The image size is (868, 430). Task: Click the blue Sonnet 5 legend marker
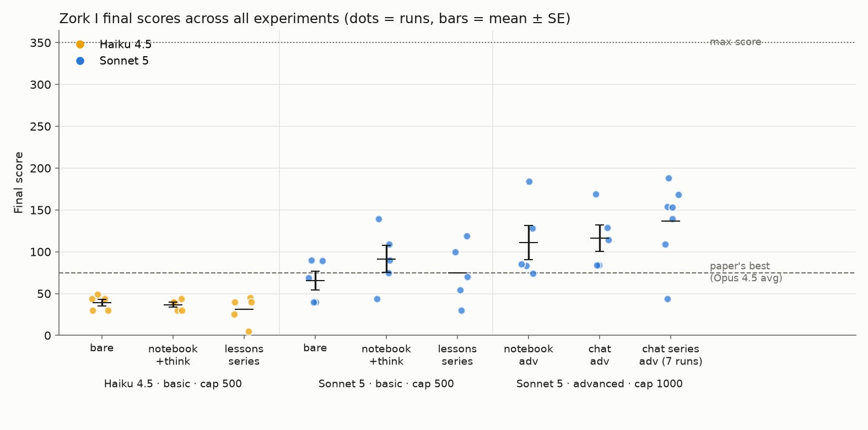pyautogui.click(x=80, y=61)
